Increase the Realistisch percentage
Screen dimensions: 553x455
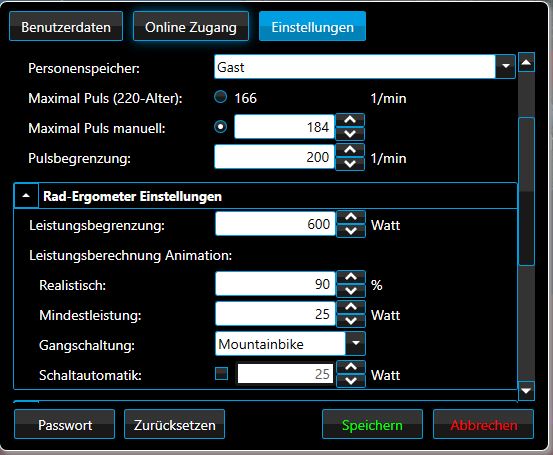click(351, 277)
